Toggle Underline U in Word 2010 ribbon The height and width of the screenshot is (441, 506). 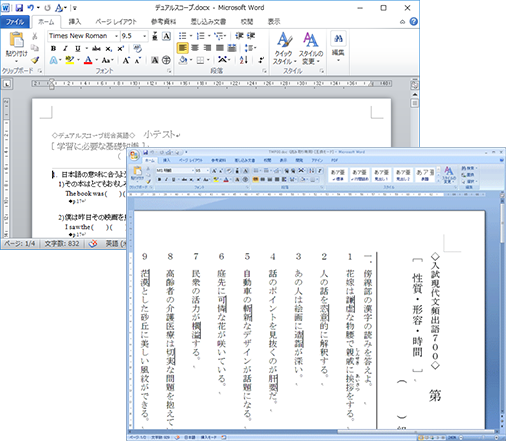click(77, 49)
